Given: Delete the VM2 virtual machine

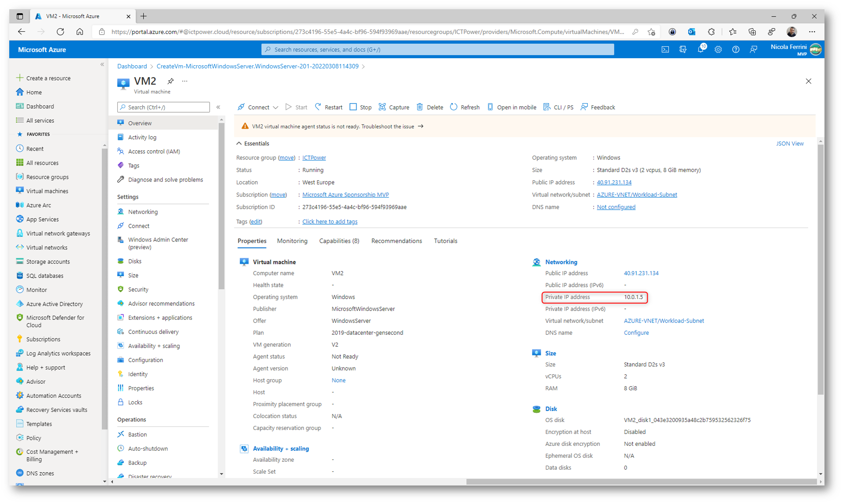Looking at the screenshot, I should (x=430, y=107).
